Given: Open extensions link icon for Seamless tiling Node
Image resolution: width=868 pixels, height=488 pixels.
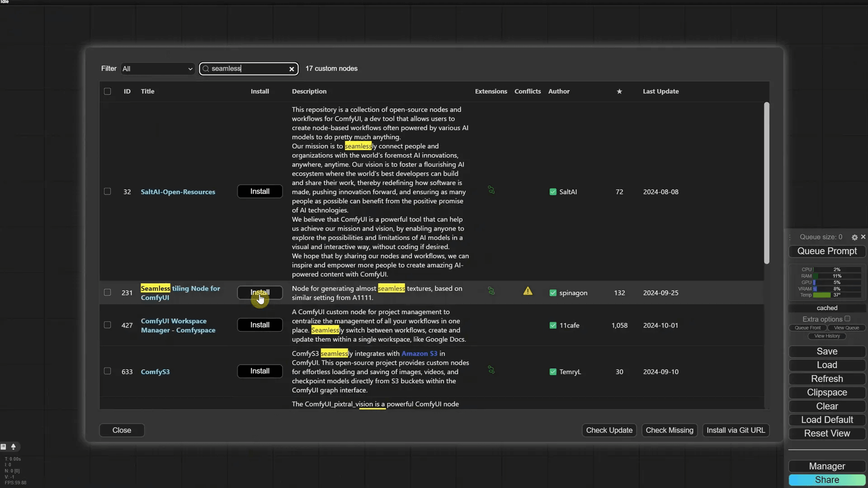Looking at the screenshot, I should [491, 291].
